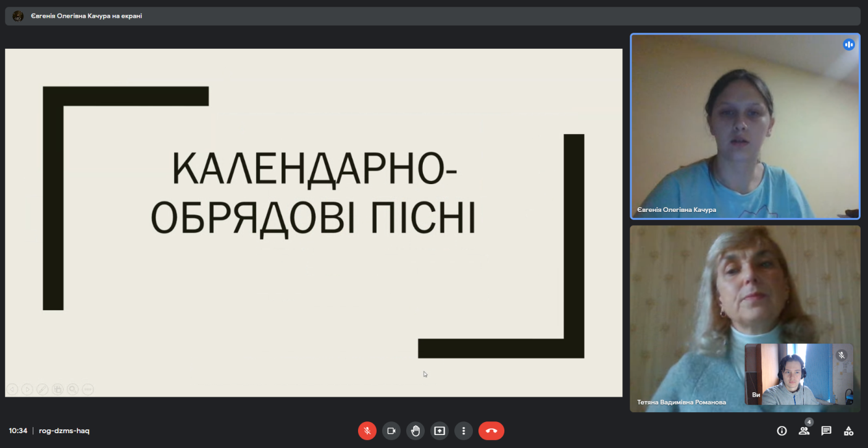Screen dimensions: 868x448
Task: Click the slideshow zoom magnifier icon
Action: pos(73,389)
